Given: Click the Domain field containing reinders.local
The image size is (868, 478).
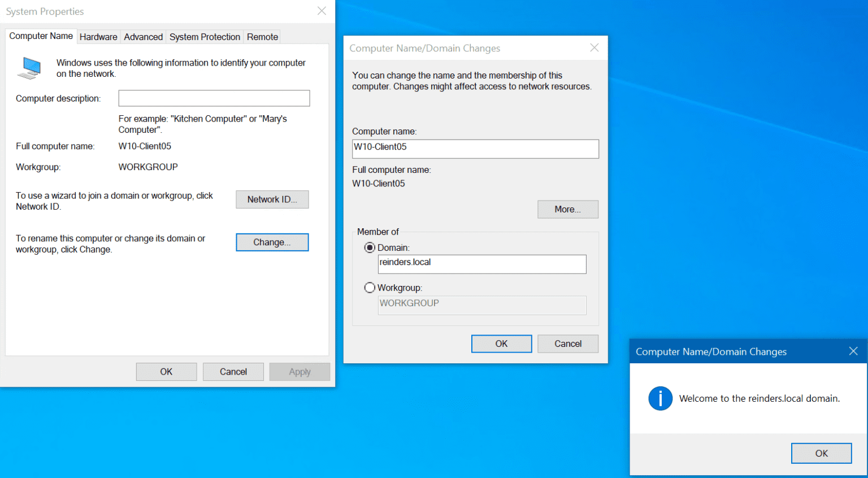Looking at the screenshot, I should 482,264.
